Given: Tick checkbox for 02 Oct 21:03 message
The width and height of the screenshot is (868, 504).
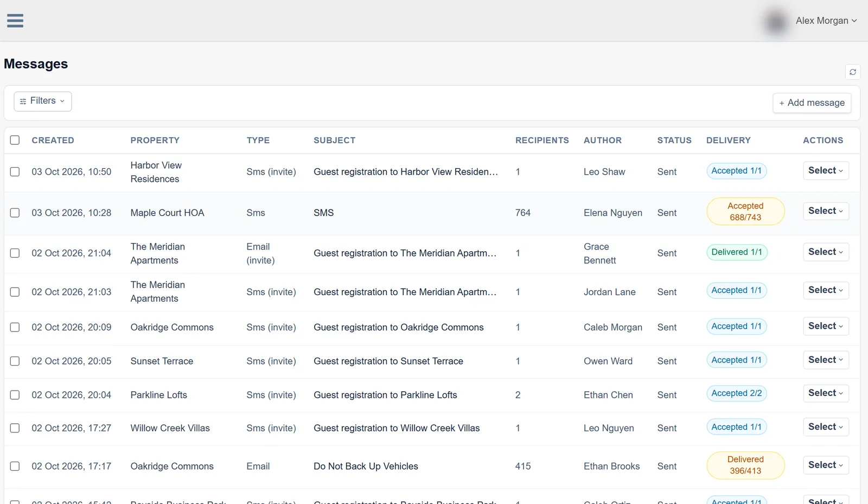Looking at the screenshot, I should click(15, 292).
